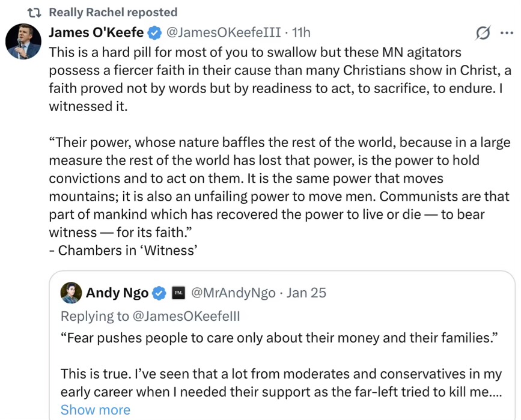Open James O'Keefe's display name link
Viewport: 521px width, 420px height.
coord(96,32)
